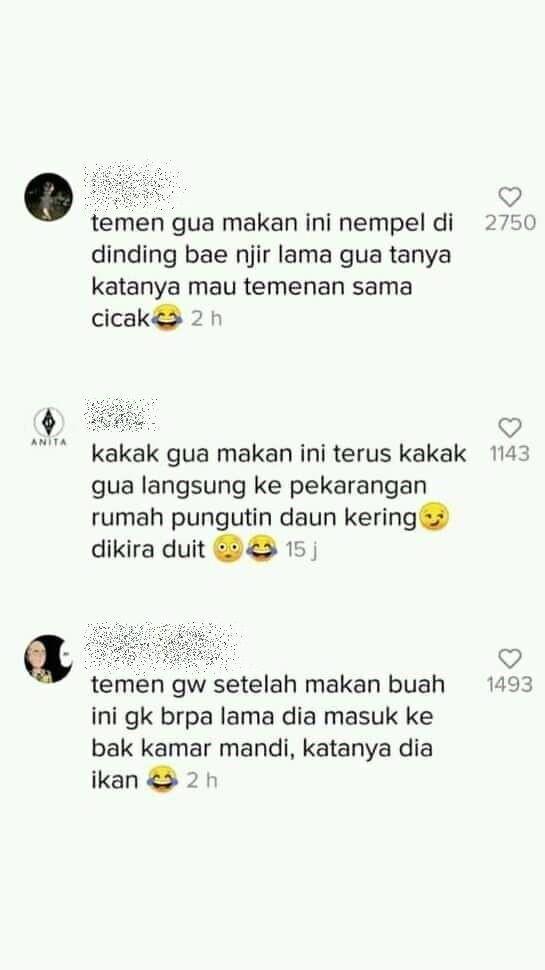Screen dimensions: 545x970
Task: Tap the 2750 like count
Action: point(510,223)
